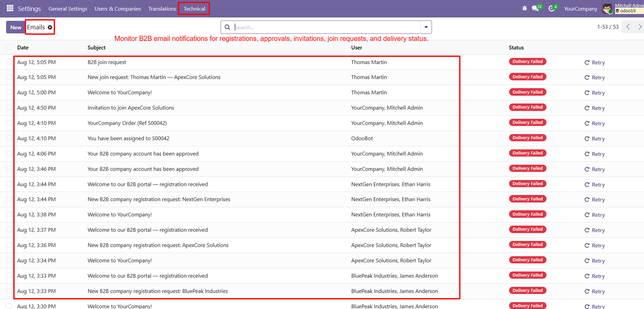The height and width of the screenshot is (309, 644).
Task: Check the YourCompany Order S00042 row
Action: click(x=9, y=123)
